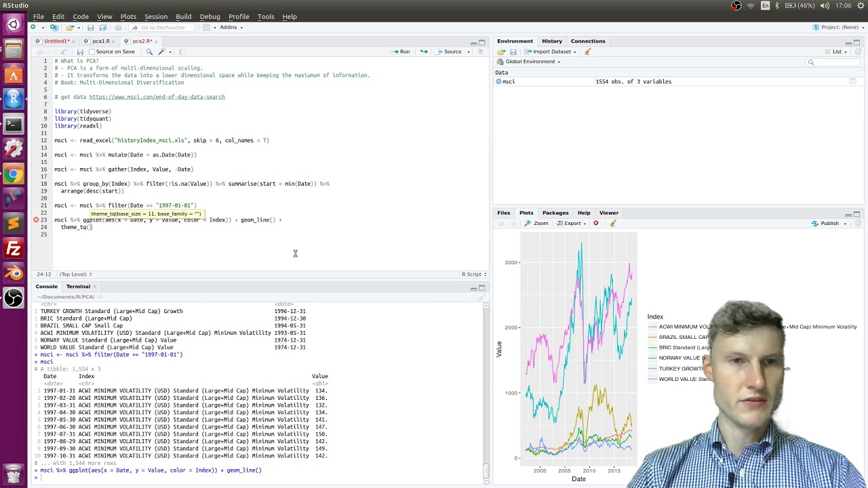The height and width of the screenshot is (488, 868).
Task: Switch to the Untitled1 tab
Action: click(x=56, y=41)
